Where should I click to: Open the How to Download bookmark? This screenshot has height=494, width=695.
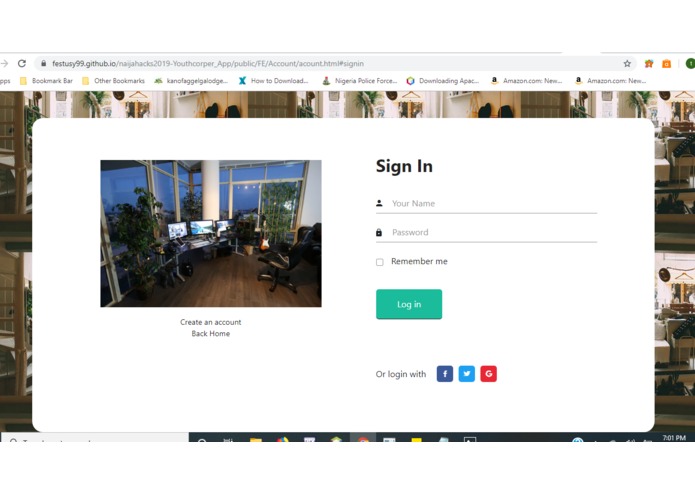tap(273, 81)
